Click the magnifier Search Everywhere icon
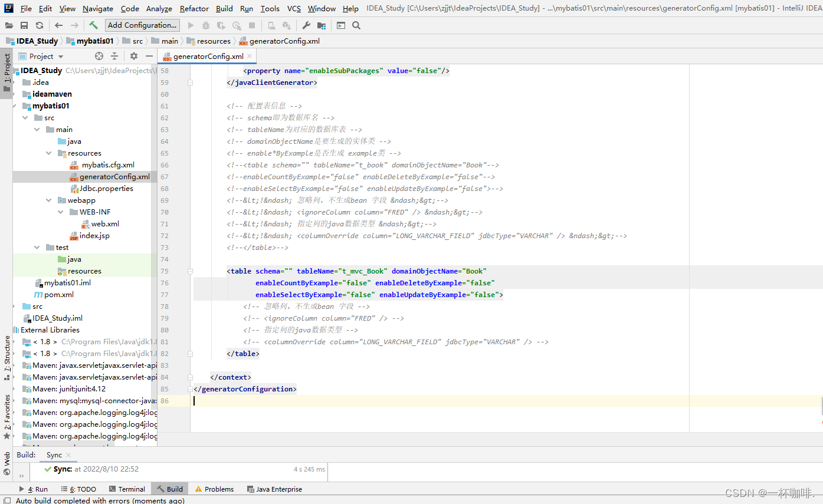The width and height of the screenshot is (823, 504). [356, 25]
